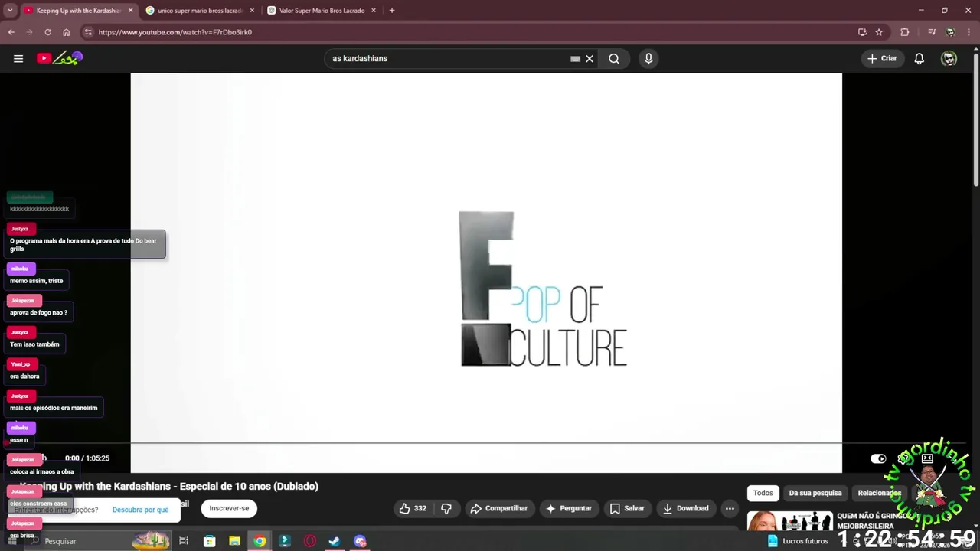Image resolution: width=980 pixels, height=551 pixels.
Task: Open Chrome three-dot menu
Action: coord(969,32)
